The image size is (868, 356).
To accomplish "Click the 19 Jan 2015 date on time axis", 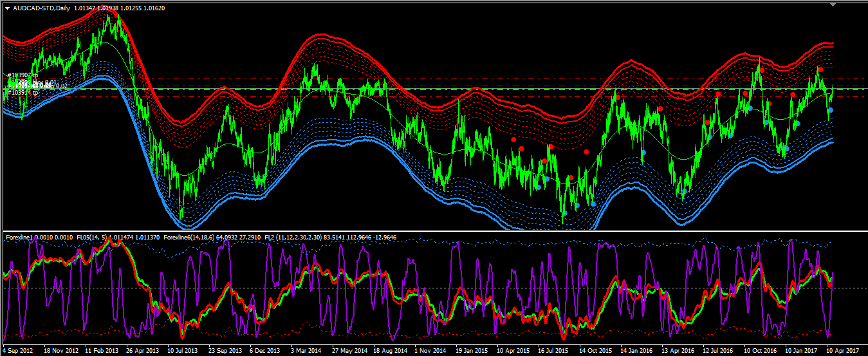I will (472, 351).
